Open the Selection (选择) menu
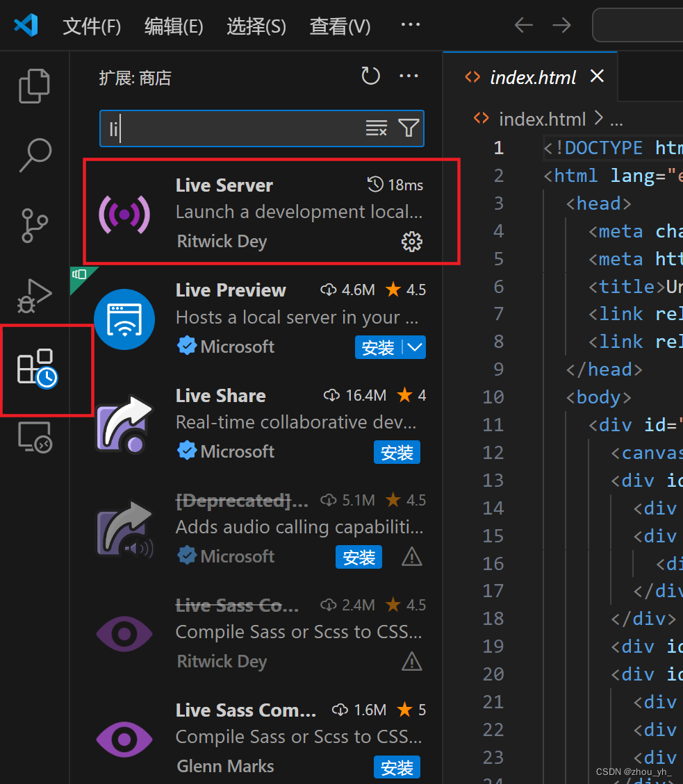This screenshot has width=683, height=784. pos(256,26)
